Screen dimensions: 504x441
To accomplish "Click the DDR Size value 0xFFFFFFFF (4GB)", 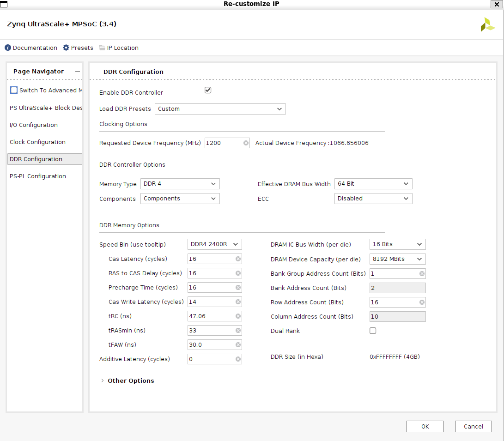I will pyautogui.click(x=395, y=356).
